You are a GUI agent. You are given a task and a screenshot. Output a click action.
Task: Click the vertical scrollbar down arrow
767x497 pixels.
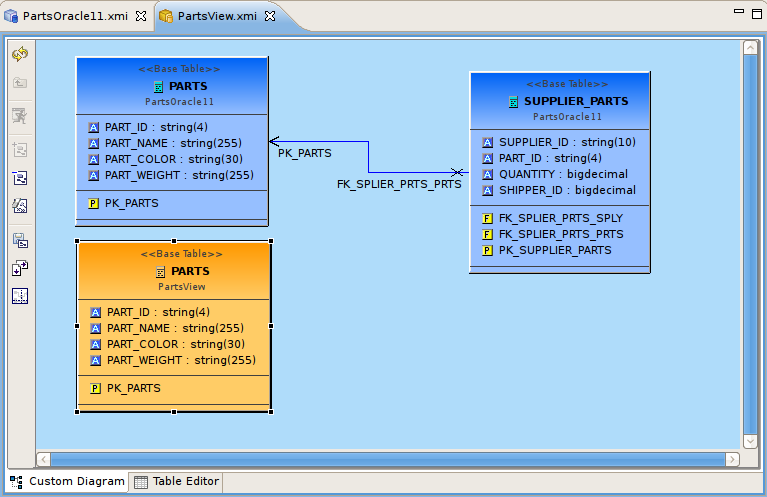tap(751, 441)
